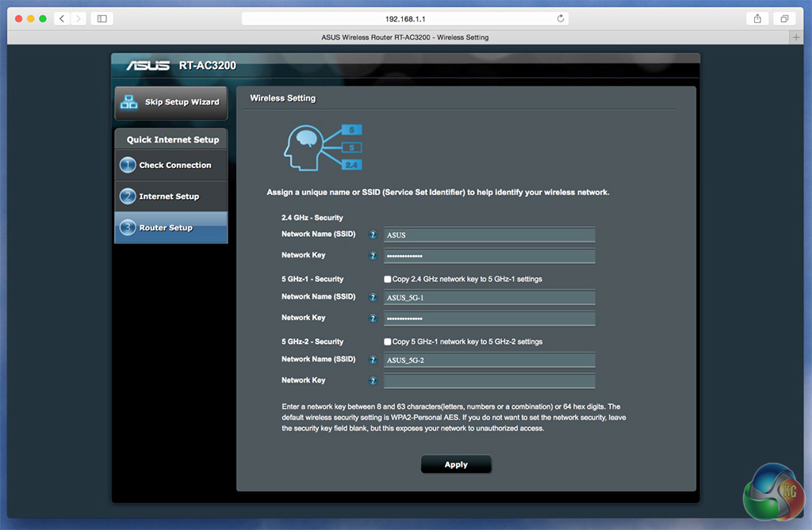Screen dimensions: 812x530
Task: Click the 5 GHz-2 - Security label
Action: tap(312, 341)
